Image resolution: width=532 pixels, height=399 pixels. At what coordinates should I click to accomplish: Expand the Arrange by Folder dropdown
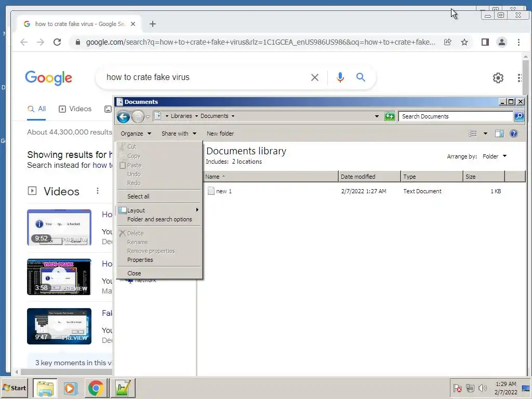tap(495, 156)
